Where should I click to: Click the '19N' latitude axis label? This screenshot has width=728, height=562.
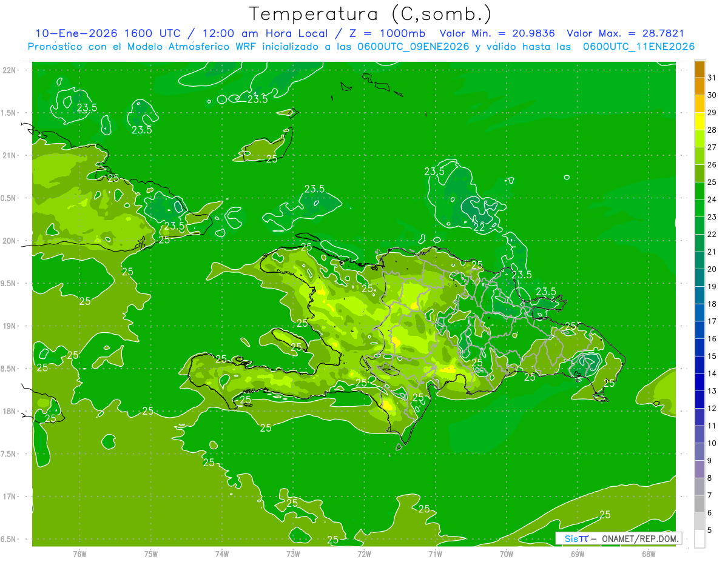click(9, 326)
